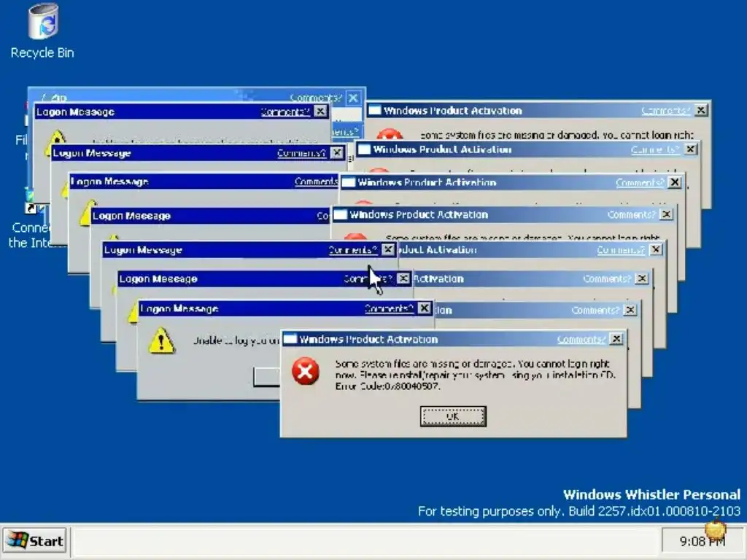The image size is (747, 560).
Task: Open Comments? in the window titled only "Activation"
Action: (607, 279)
